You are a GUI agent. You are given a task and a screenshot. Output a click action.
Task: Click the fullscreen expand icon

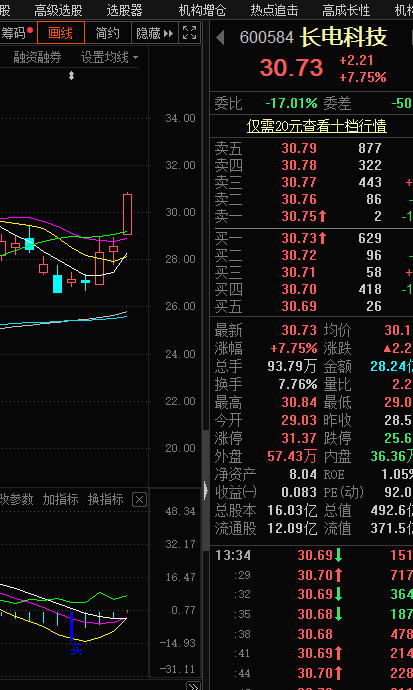point(190,33)
